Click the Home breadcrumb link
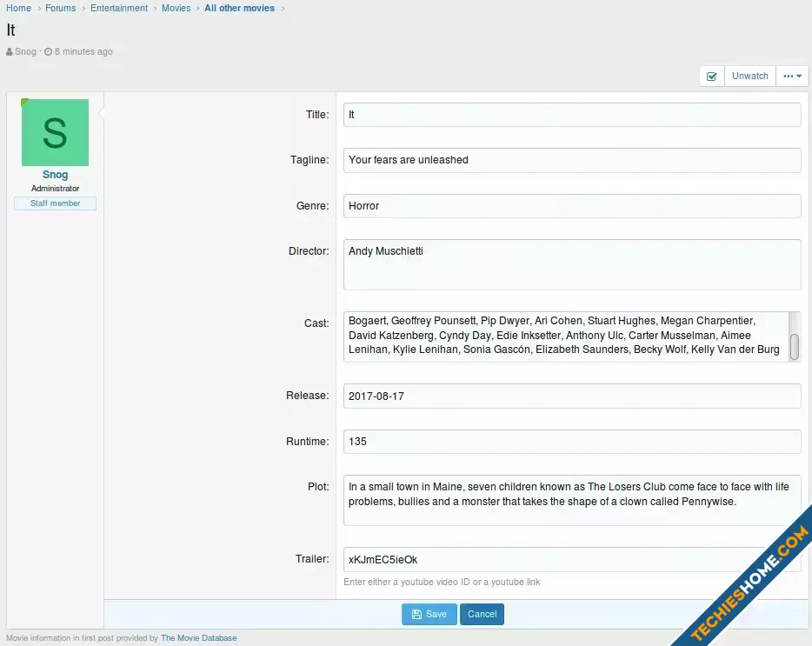This screenshot has height=646, width=812. coord(18,9)
